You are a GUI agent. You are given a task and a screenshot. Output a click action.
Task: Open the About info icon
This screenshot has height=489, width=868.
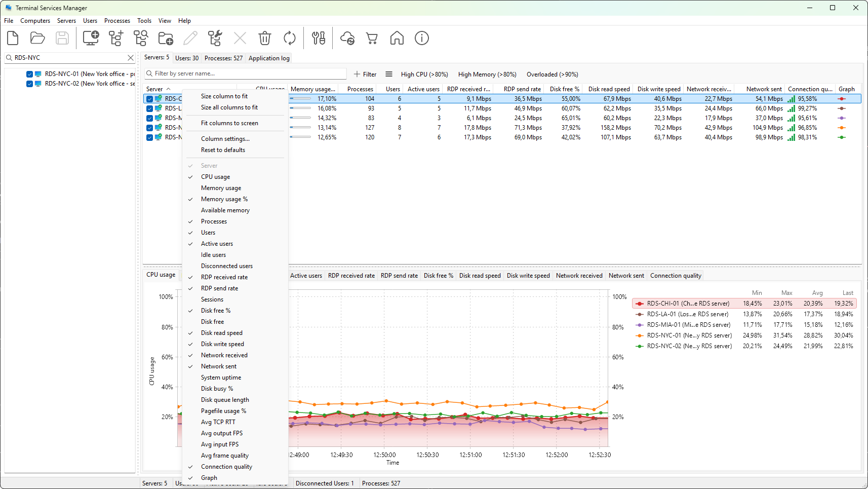click(x=422, y=38)
